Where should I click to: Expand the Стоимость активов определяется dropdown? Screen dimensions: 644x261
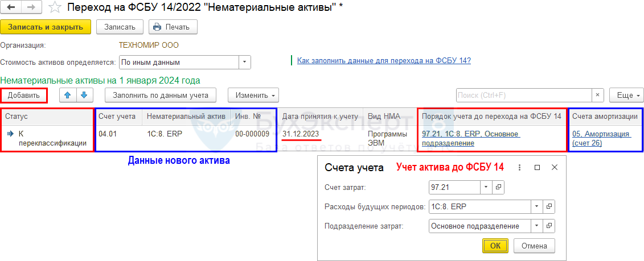tap(245, 62)
